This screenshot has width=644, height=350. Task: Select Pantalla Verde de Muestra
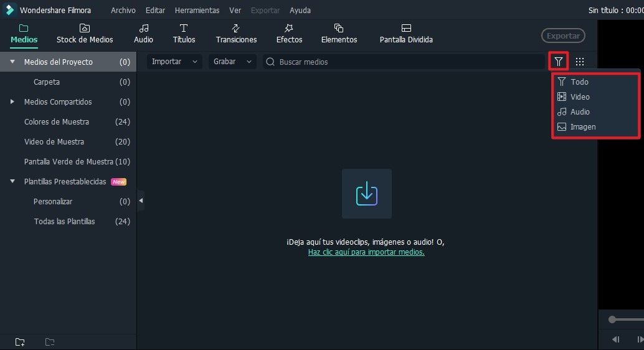tap(68, 161)
